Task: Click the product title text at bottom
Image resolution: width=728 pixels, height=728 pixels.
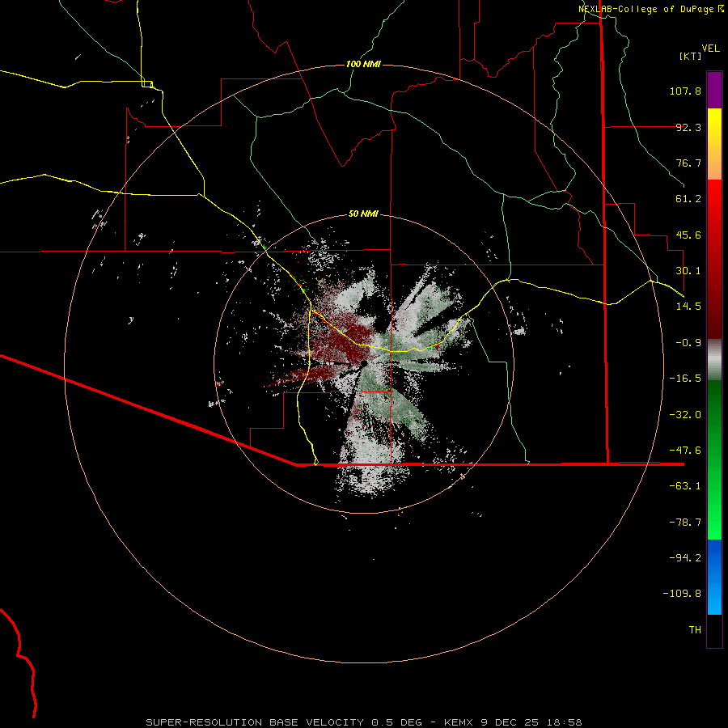Action: [364, 722]
